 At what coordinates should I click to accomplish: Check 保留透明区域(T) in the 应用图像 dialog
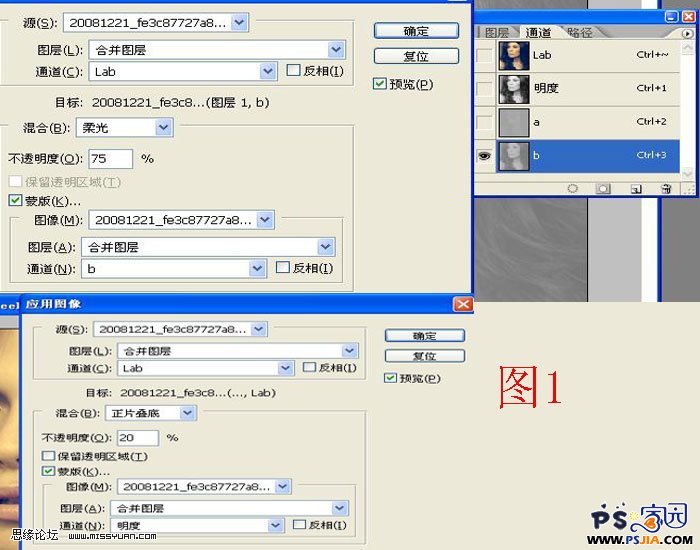(48, 456)
